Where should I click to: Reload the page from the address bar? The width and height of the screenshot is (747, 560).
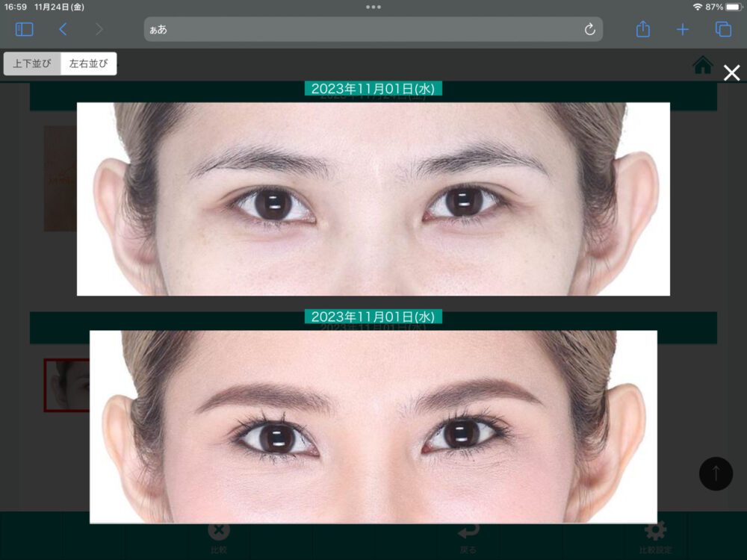[589, 29]
